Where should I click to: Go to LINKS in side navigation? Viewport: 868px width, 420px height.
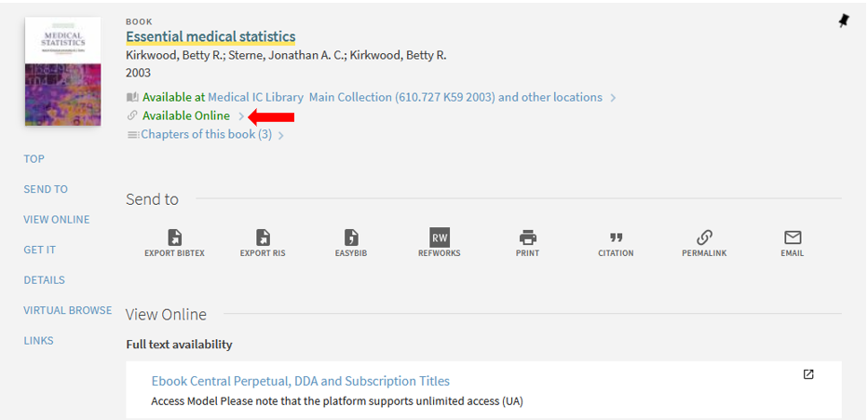(x=38, y=340)
